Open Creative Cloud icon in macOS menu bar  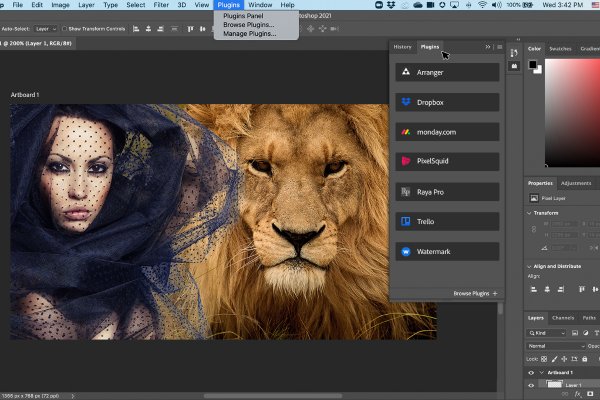[418, 5]
